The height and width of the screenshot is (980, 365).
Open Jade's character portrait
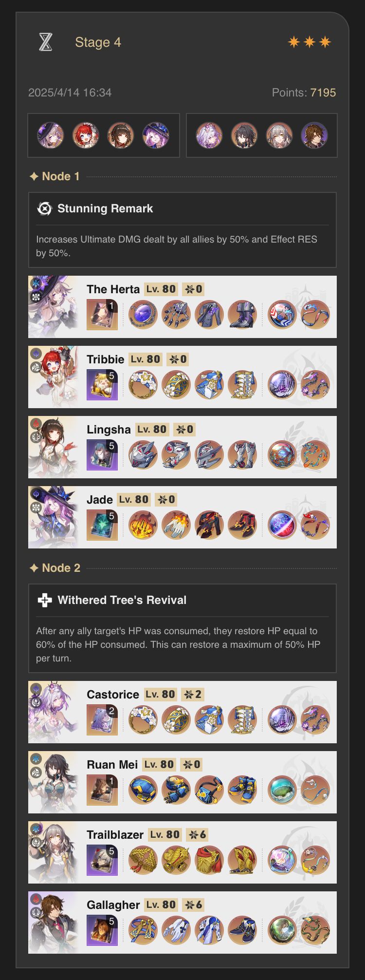pyautogui.click(x=53, y=517)
